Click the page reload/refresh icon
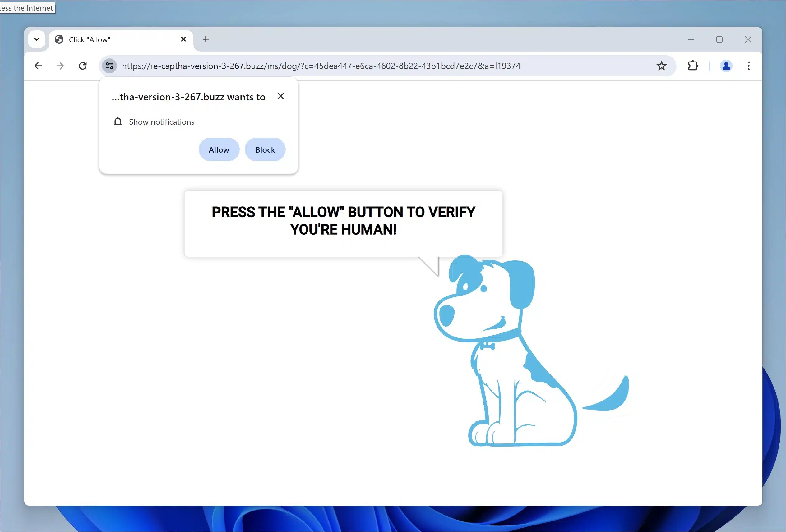The image size is (786, 532). click(x=83, y=66)
